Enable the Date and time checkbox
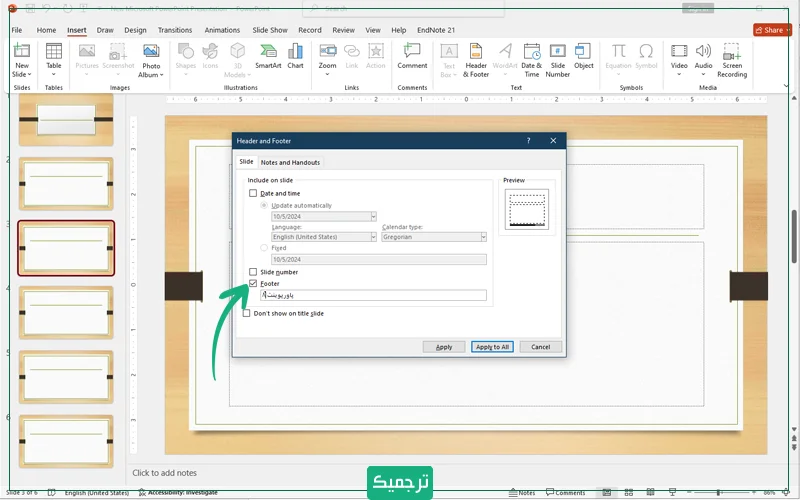This screenshot has height=500, width=800. pos(253,193)
